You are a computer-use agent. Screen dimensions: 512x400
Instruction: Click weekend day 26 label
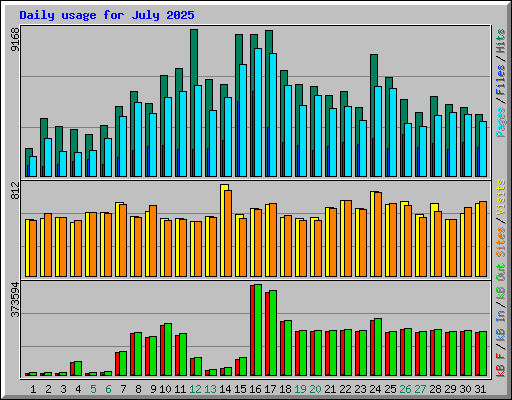(405, 389)
